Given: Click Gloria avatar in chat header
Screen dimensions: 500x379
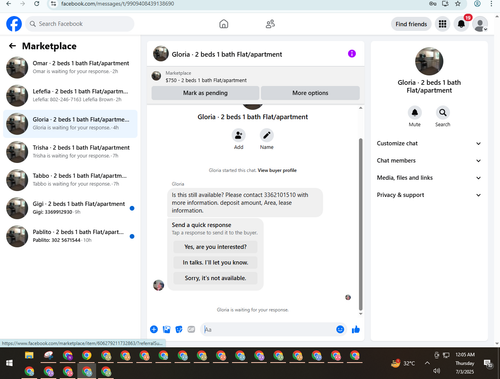Looking at the screenshot, I should coord(161,54).
